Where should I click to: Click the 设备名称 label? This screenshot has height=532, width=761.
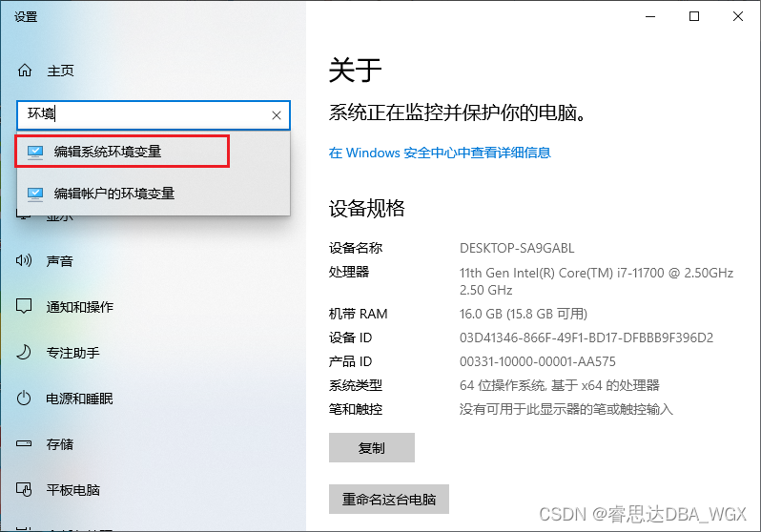[x=356, y=248]
